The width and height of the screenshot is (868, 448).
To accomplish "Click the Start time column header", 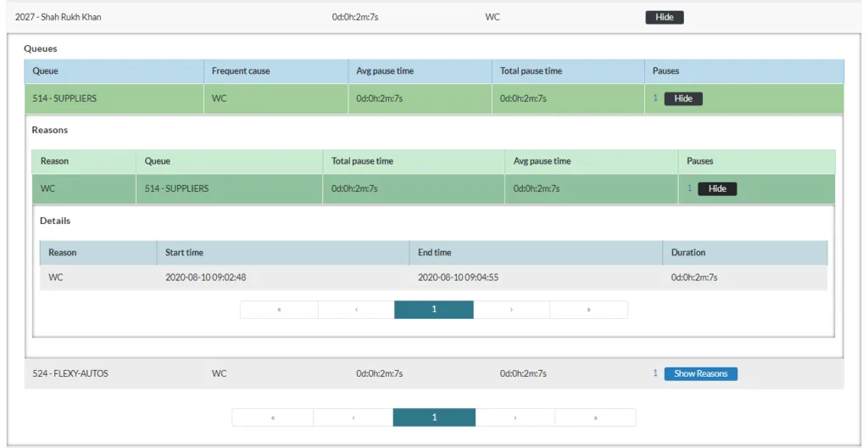I will click(184, 252).
